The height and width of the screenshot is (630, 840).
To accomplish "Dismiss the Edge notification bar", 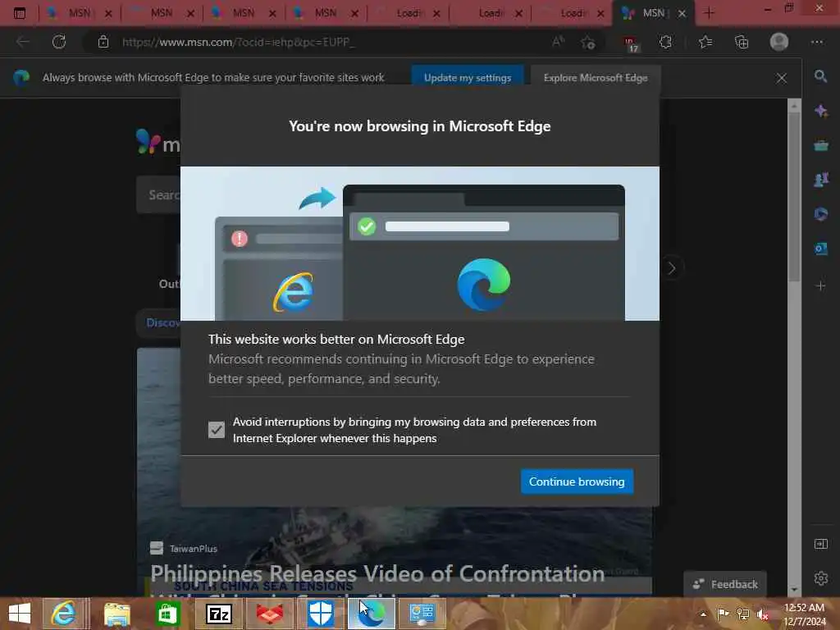I will [782, 78].
